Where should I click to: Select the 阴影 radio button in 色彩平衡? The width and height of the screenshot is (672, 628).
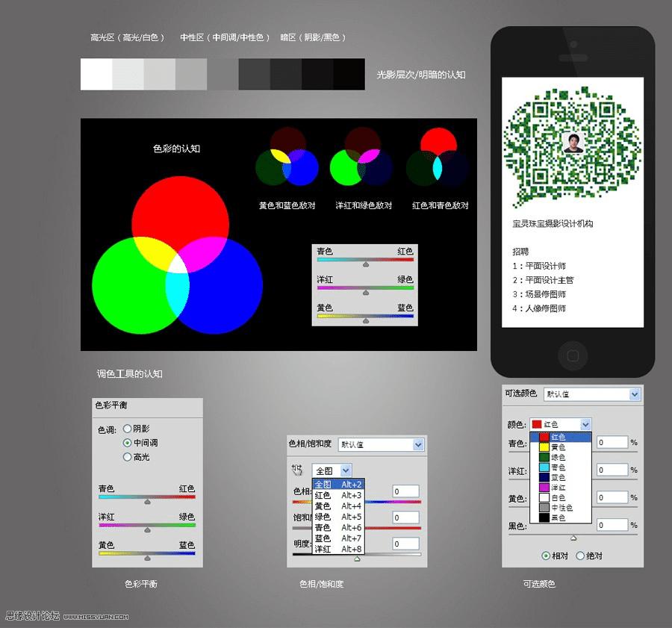(127, 429)
